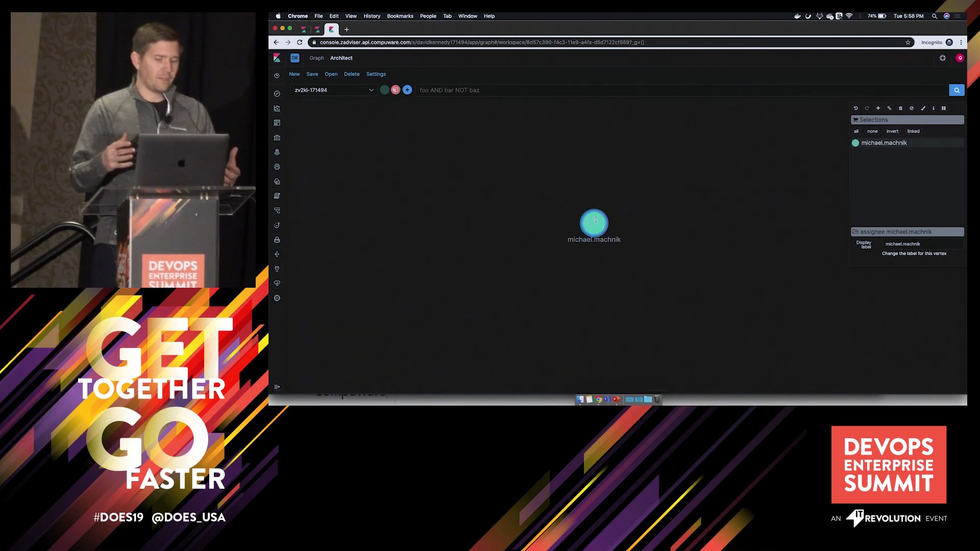Viewport: 980px width, 551px height.
Task: Open Stack Monitoring heartbeat sidebar icon
Action: click(277, 283)
